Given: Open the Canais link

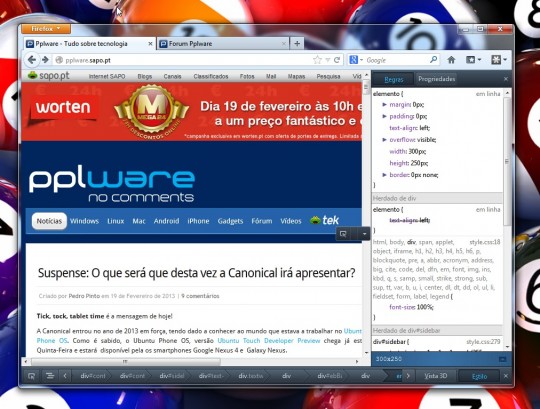Looking at the screenshot, I should [172, 76].
